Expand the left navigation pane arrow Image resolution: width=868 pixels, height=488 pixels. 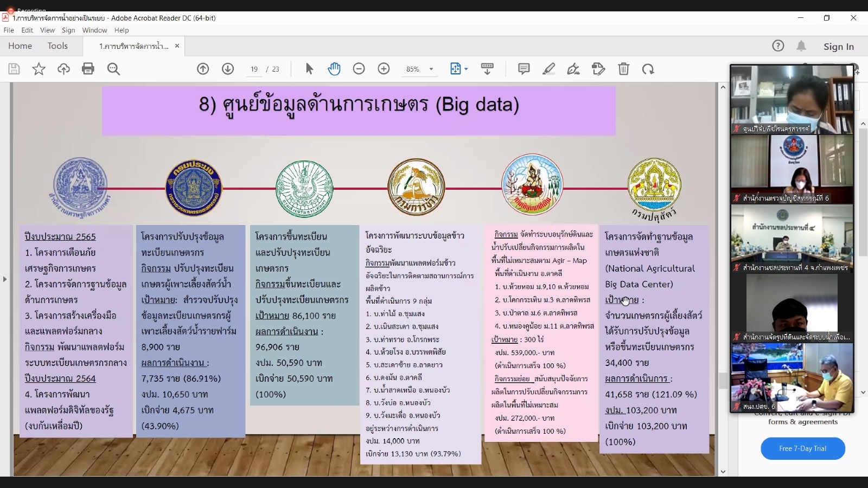5,279
